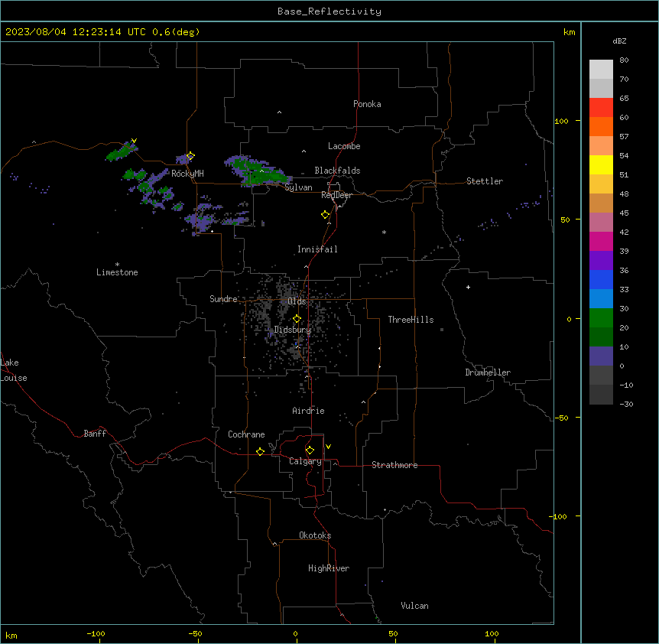Click the -30 value on the dBZ scale
This screenshot has height=644, width=659.
[626, 404]
